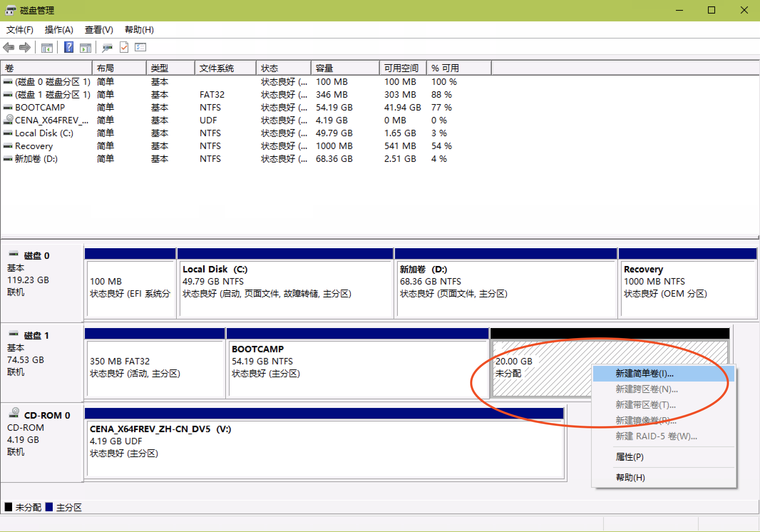
Task: Click the black 未分配 legend swatch
Action: (x=9, y=507)
